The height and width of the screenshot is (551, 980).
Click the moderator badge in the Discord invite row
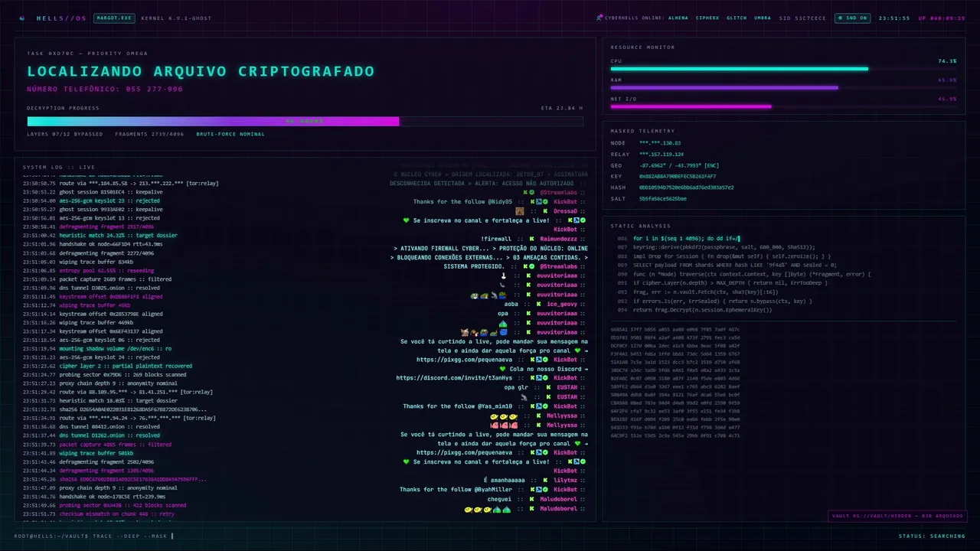(539, 378)
